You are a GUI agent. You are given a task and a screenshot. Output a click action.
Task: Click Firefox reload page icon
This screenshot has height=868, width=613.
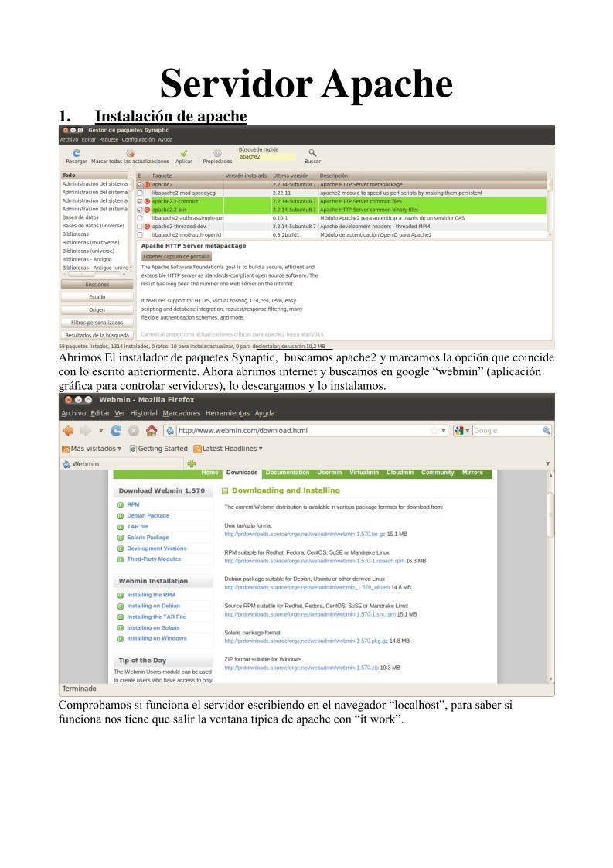pyautogui.click(x=116, y=431)
